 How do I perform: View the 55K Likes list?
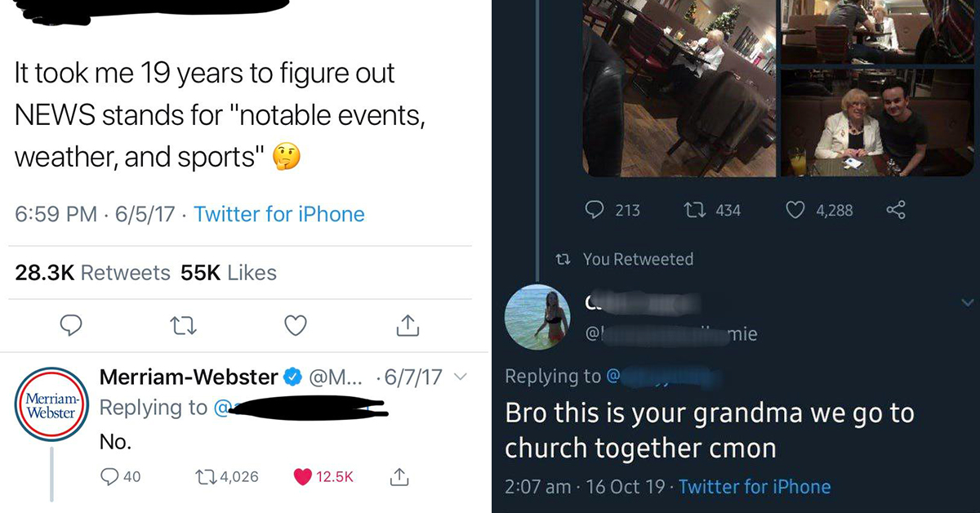(229, 273)
